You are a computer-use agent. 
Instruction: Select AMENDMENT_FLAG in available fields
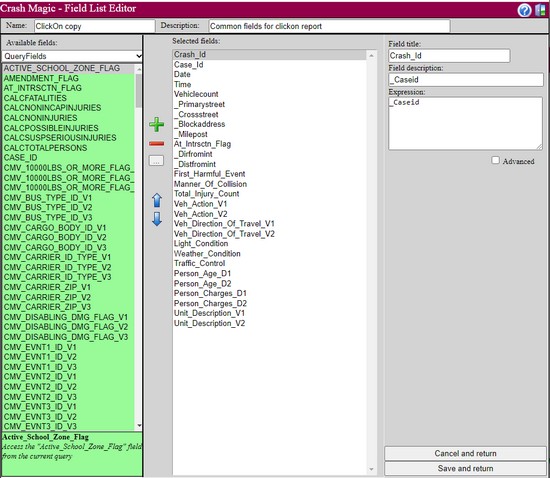coord(68,78)
